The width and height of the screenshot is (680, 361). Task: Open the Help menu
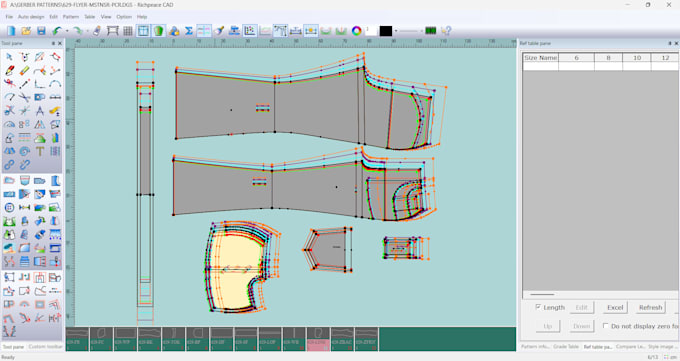click(142, 16)
